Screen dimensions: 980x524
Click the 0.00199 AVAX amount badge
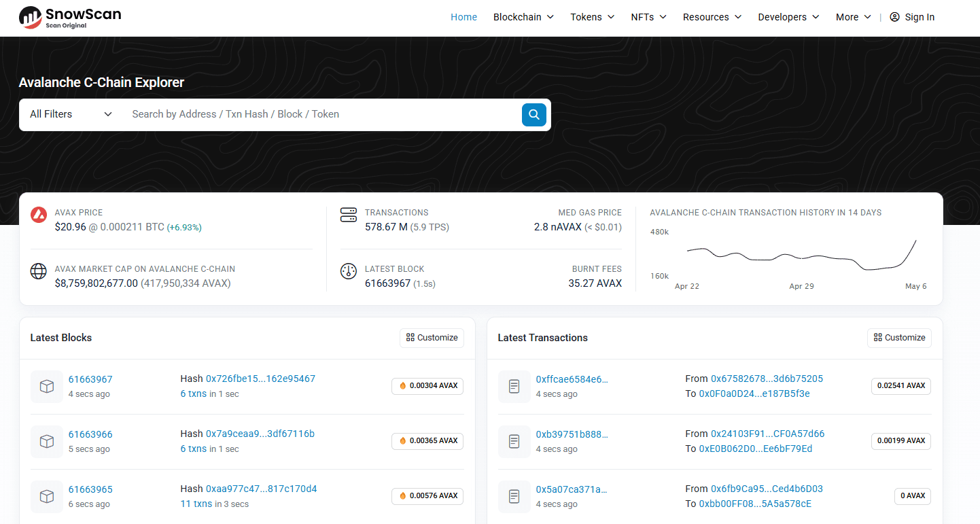[901, 441]
